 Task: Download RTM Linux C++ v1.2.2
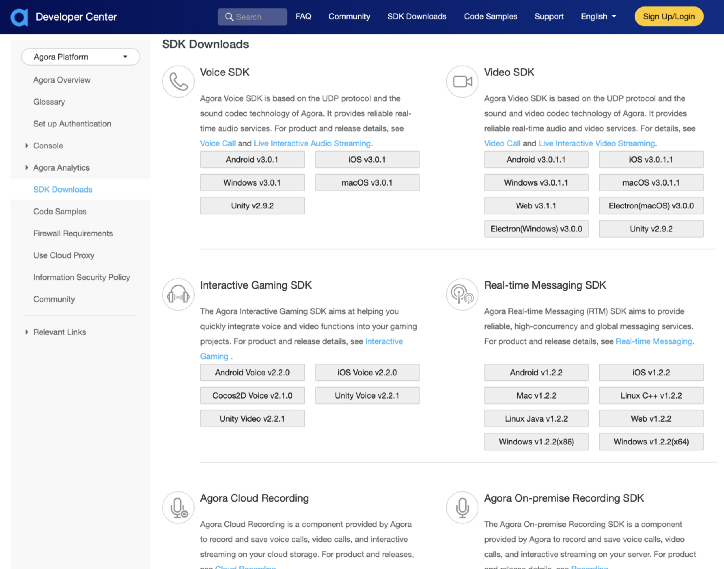point(651,396)
